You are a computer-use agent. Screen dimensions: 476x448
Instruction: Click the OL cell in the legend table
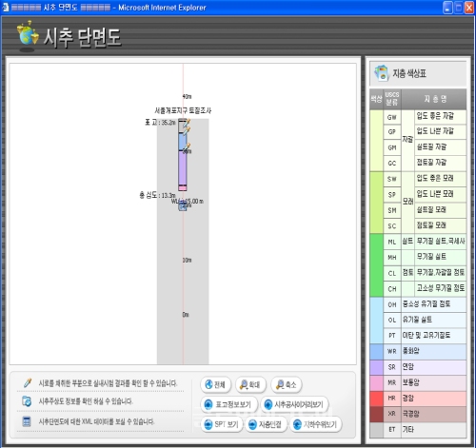coord(392,320)
